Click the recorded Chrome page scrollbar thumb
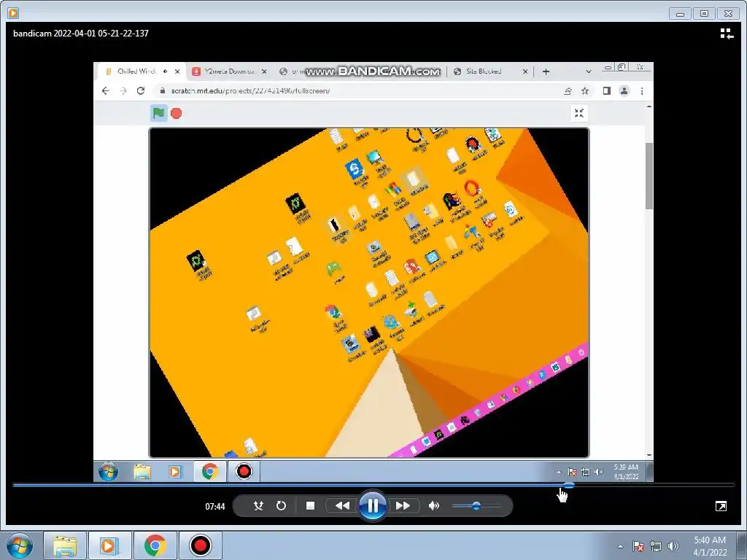Image resolution: width=747 pixels, height=560 pixels. click(649, 175)
